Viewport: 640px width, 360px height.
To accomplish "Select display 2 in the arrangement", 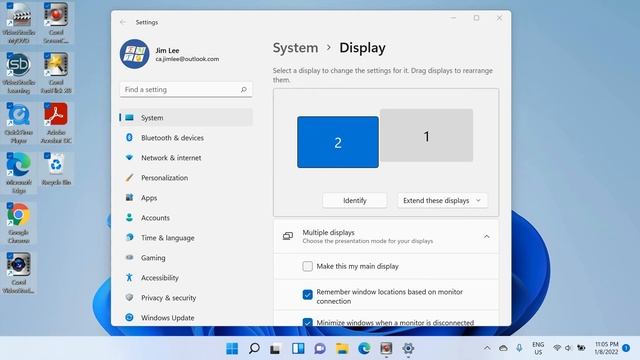I will (x=338, y=142).
